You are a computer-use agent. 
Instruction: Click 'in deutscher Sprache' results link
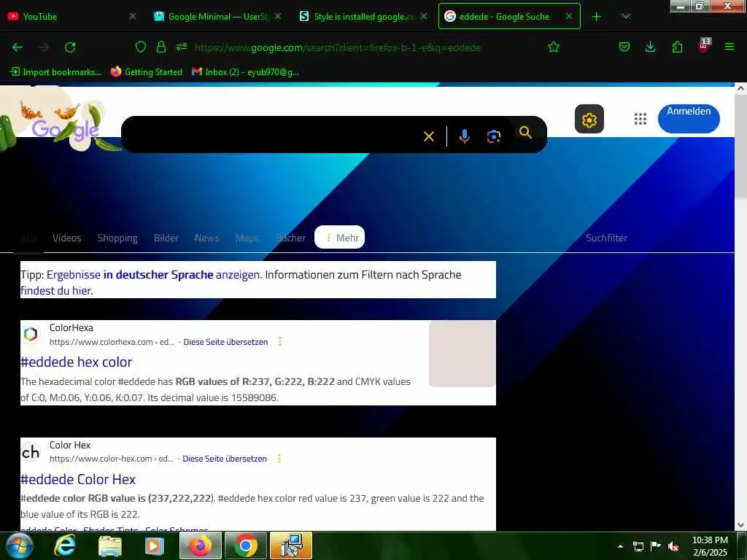(158, 275)
